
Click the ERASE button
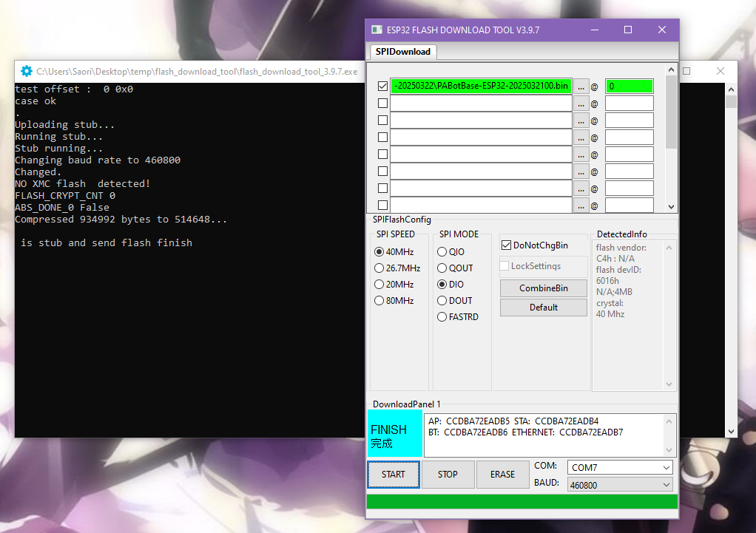(502, 475)
